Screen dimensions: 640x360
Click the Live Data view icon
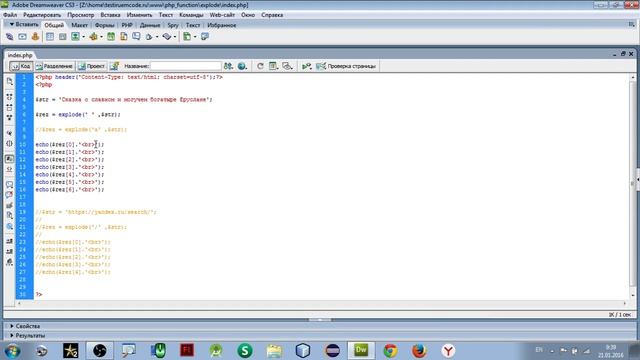pos(114,66)
